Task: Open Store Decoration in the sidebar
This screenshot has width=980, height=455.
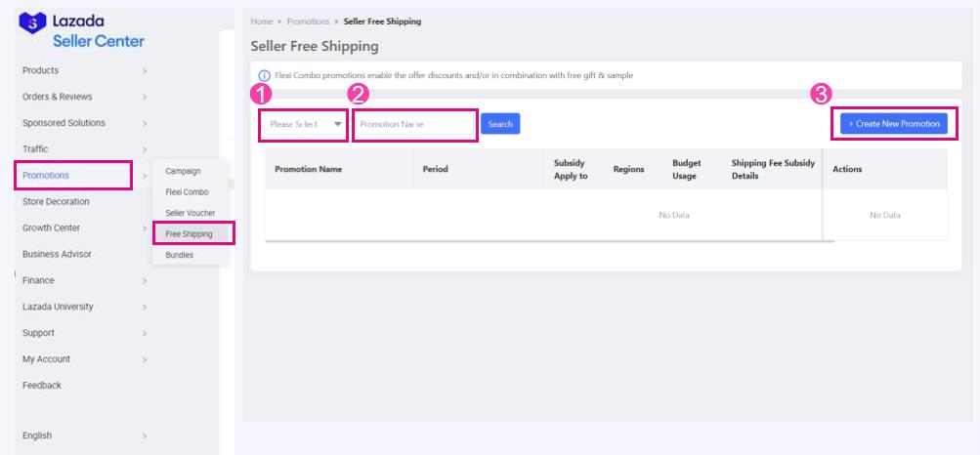Action: pos(56,202)
